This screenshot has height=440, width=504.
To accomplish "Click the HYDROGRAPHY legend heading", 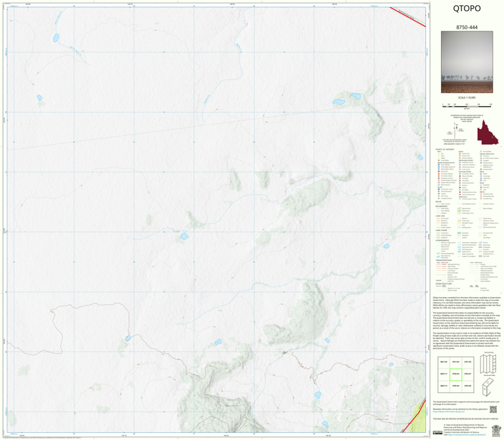I will tap(442, 240).
